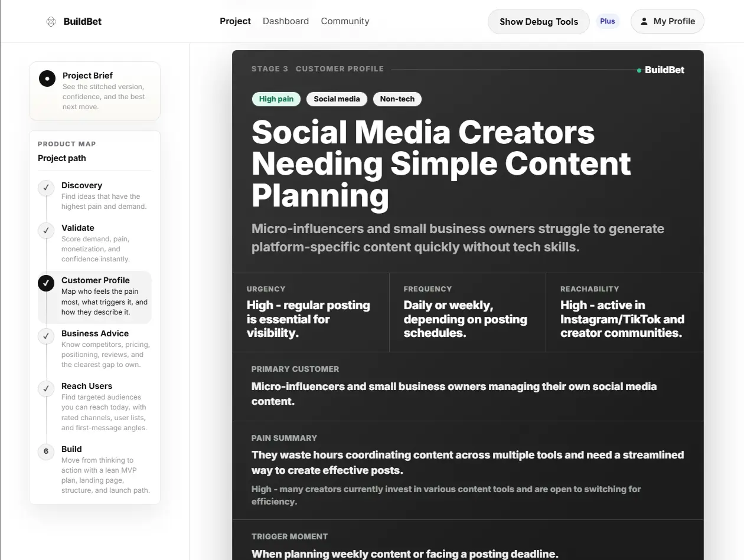Click the FREQUENCY cell text
The width and height of the screenshot is (744, 560).
coord(465,319)
